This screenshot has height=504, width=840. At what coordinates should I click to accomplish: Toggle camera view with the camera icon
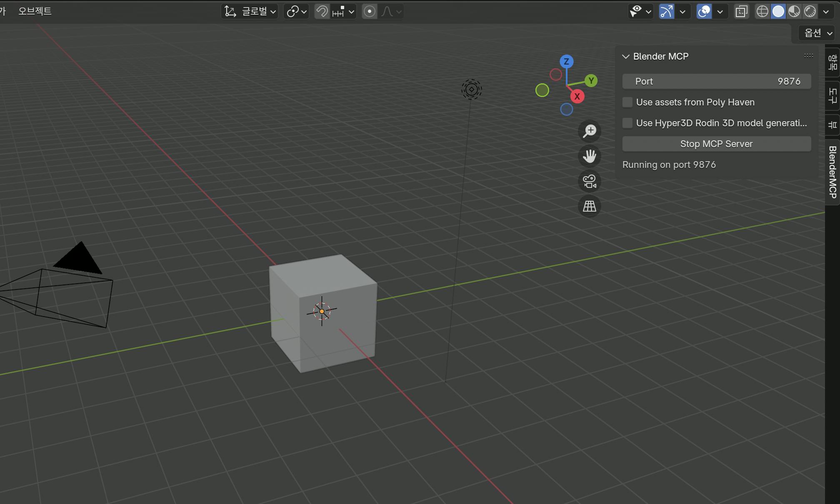[x=590, y=181]
